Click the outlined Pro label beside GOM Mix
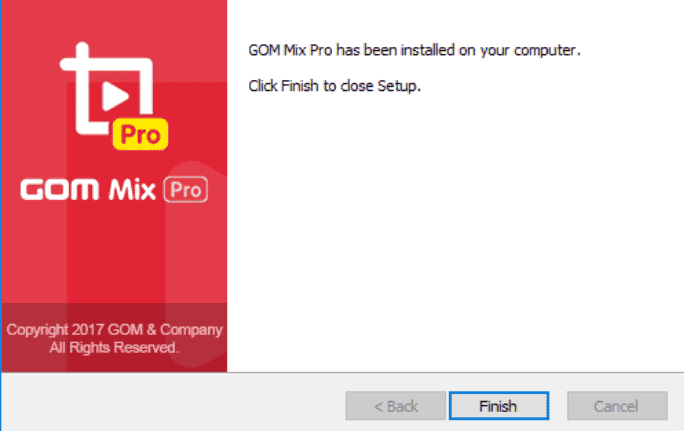684x431 pixels. (186, 190)
